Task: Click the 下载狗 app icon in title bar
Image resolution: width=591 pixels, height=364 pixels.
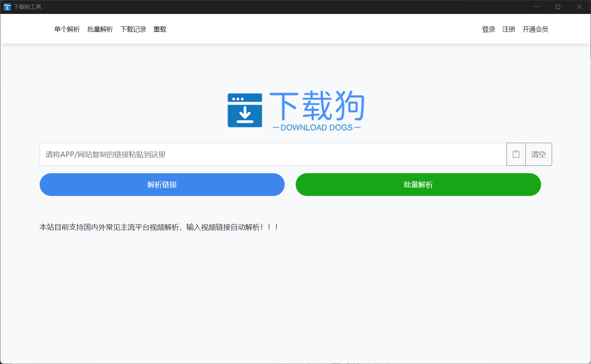Action: (x=7, y=7)
